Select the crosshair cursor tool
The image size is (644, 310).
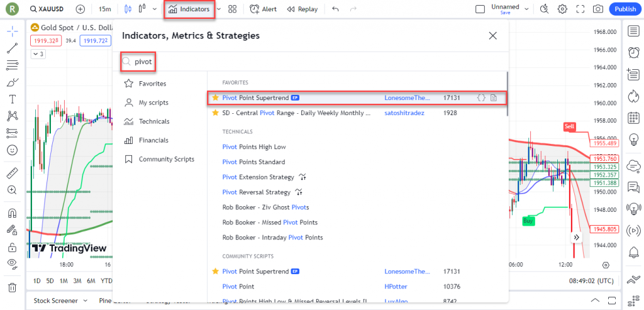(13, 31)
